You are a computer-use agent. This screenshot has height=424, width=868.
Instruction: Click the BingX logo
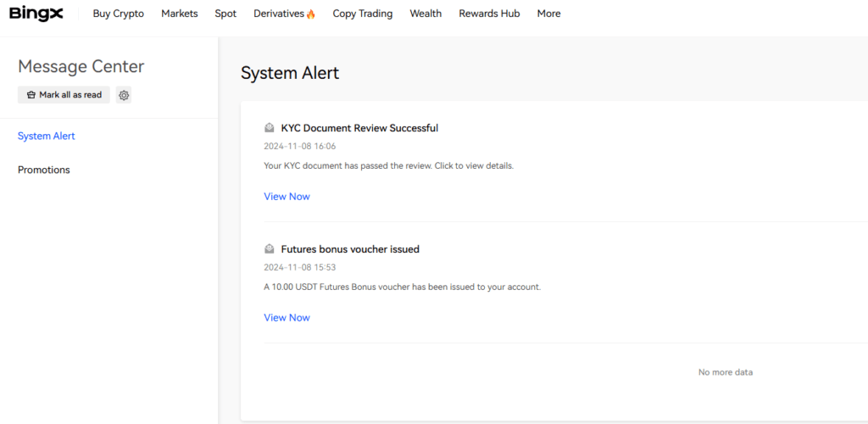36,14
